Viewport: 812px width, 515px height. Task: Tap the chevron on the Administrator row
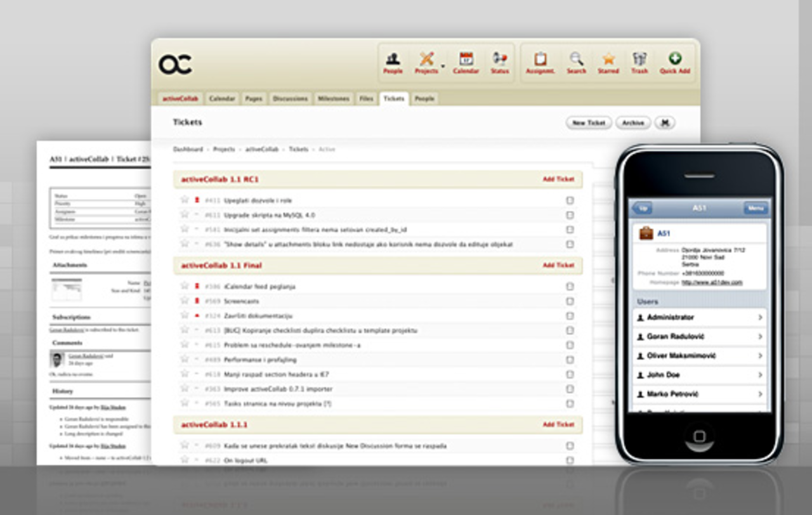click(760, 317)
